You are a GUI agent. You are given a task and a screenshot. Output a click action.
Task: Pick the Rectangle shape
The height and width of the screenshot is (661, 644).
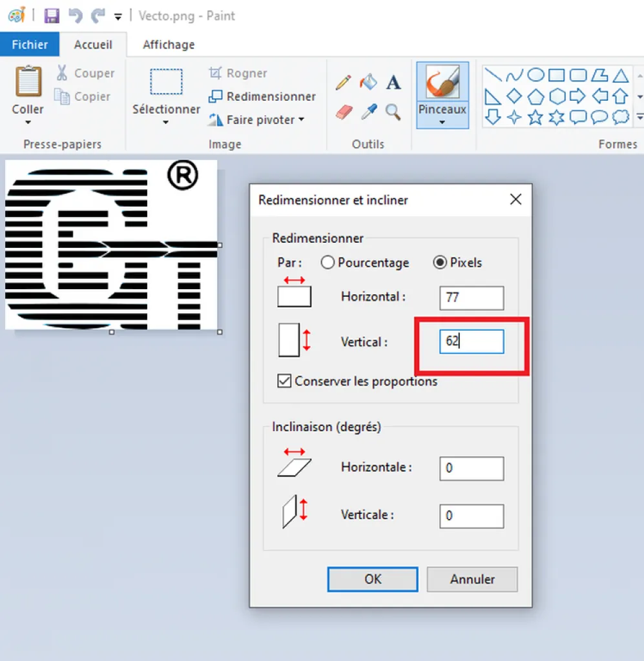557,76
